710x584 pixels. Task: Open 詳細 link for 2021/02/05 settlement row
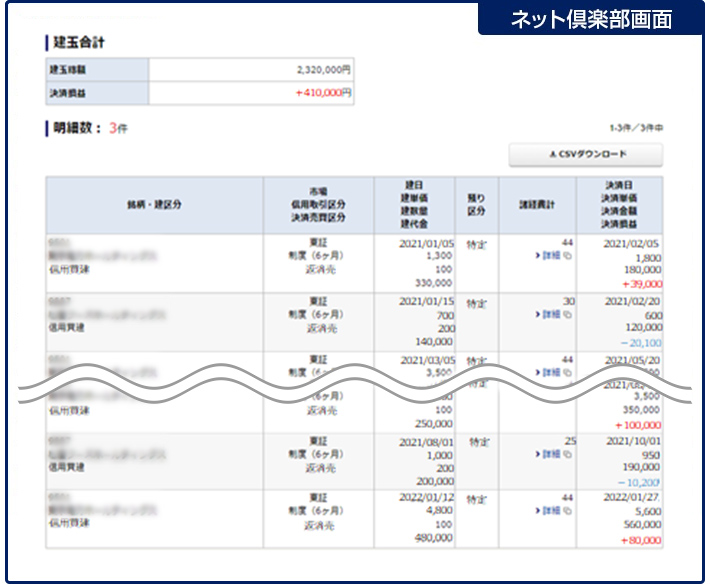click(551, 256)
